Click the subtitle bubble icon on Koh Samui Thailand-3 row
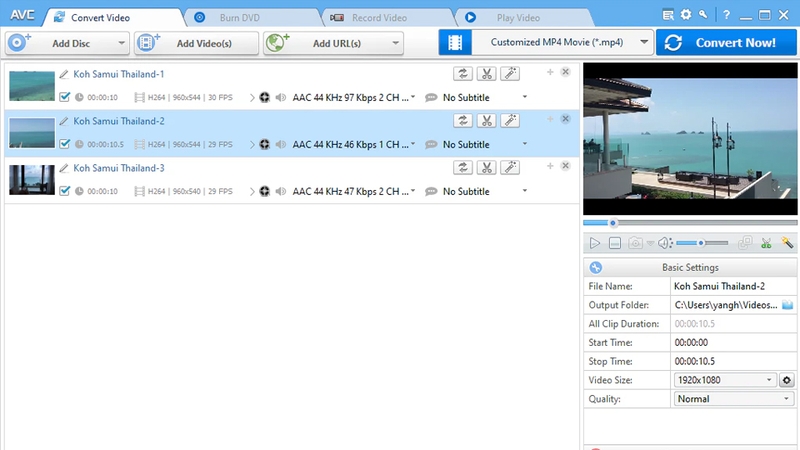Image resolution: width=800 pixels, height=450 pixels. point(431,191)
